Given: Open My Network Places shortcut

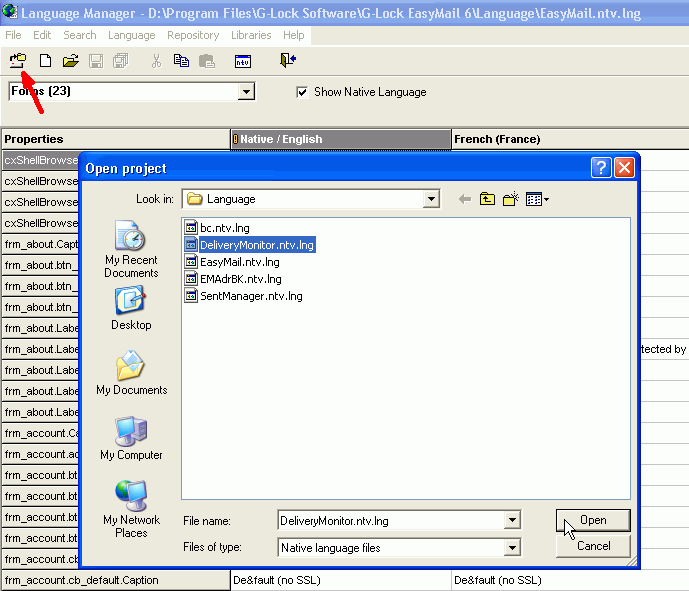Looking at the screenshot, I should (x=131, y=509).
